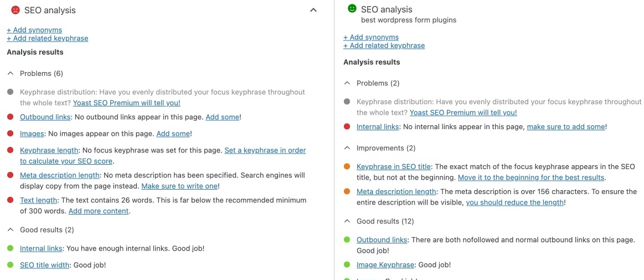The height and width of the screenshot is (280, 644).
Task: Click Add synonyms in right panel
Action: tap(371, 37)
